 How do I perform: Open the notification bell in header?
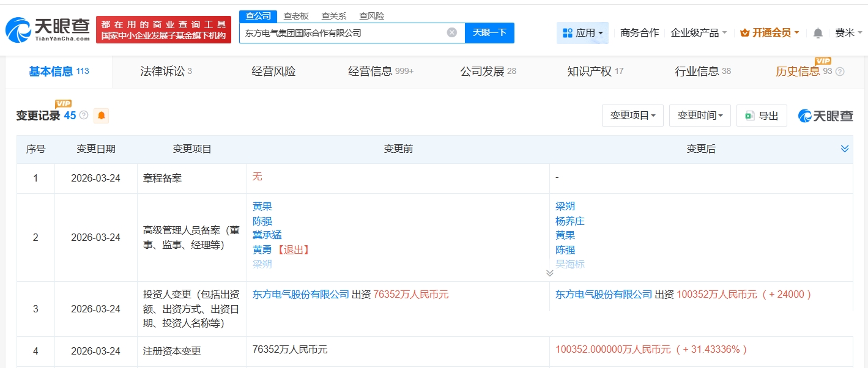click(818, 33)
